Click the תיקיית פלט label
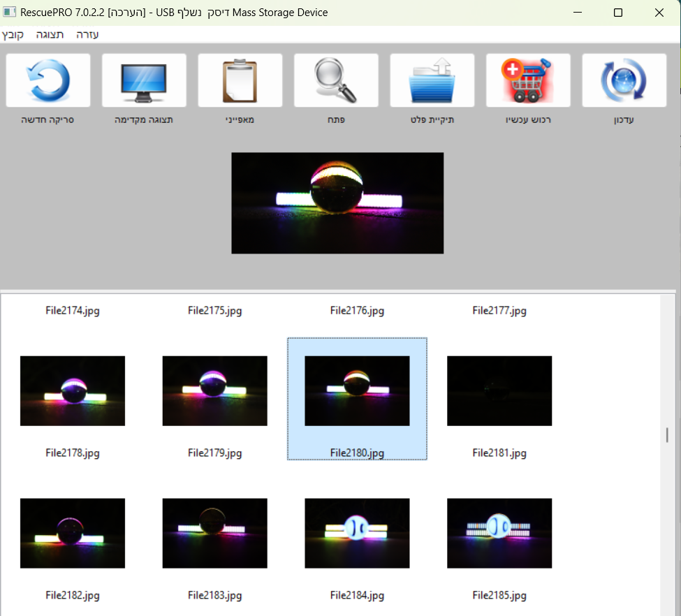The width and height of the screenshot is (681, 616). 432,120
